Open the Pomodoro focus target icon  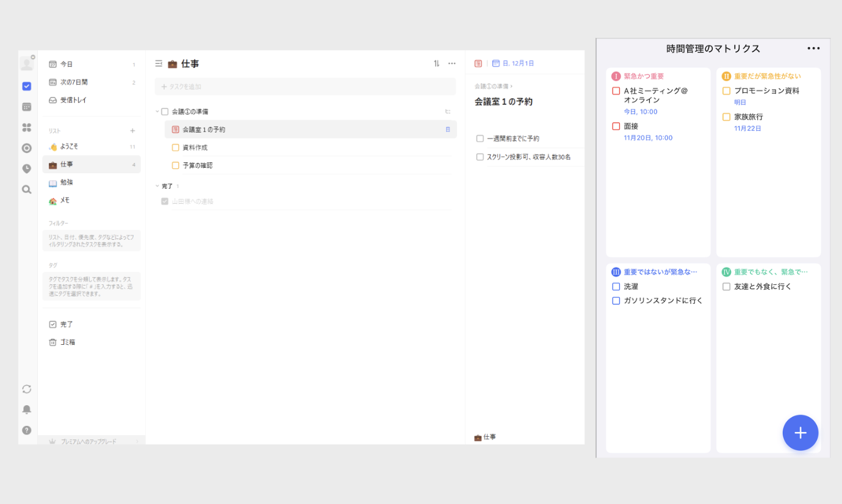click(x=26, y=148)
